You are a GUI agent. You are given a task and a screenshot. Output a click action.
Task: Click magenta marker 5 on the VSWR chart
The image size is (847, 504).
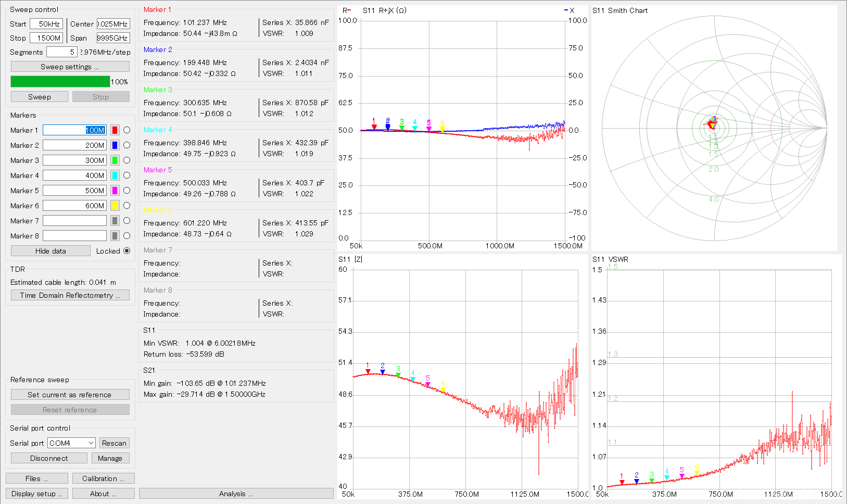(x=682, y=476)
